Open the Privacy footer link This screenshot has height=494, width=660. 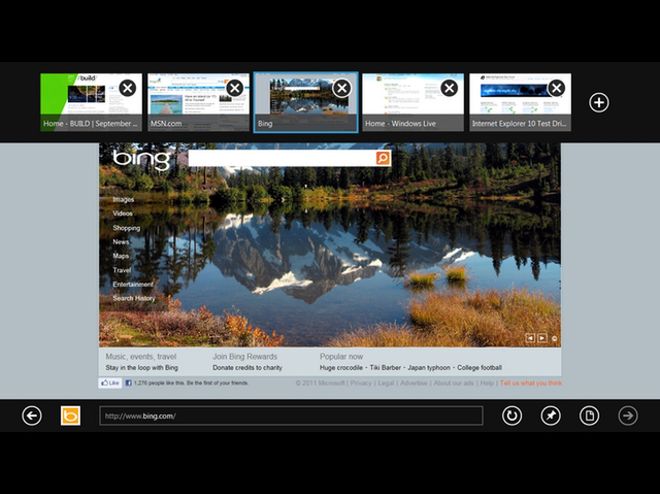point(361,383)
